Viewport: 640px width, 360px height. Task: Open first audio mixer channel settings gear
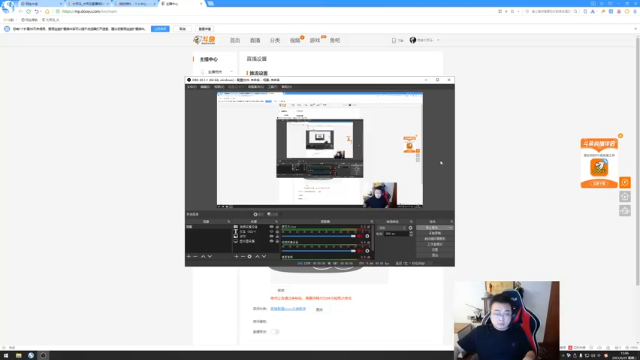click(367, 236)
